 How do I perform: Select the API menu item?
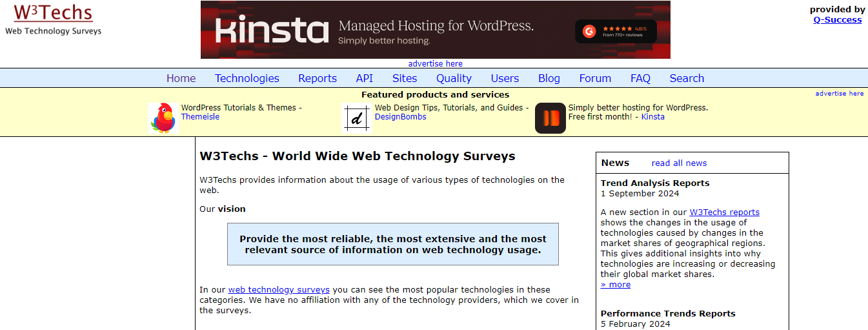(365, 78)
